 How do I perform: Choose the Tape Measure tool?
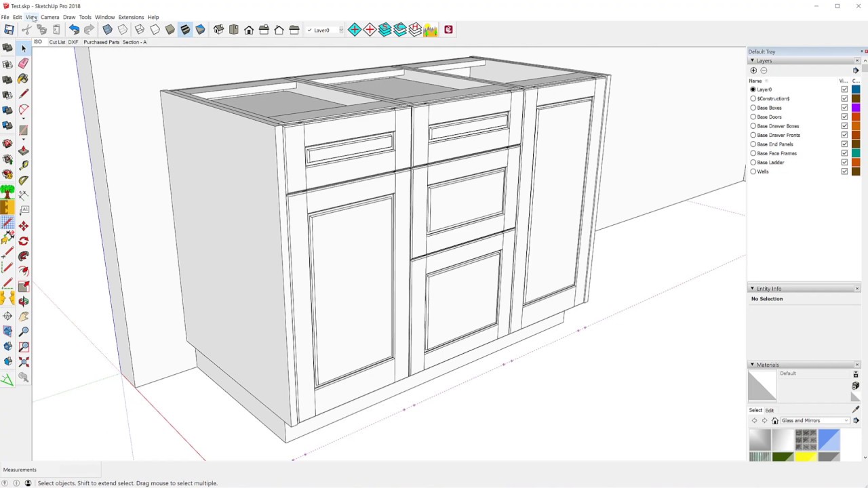[23, 165]
